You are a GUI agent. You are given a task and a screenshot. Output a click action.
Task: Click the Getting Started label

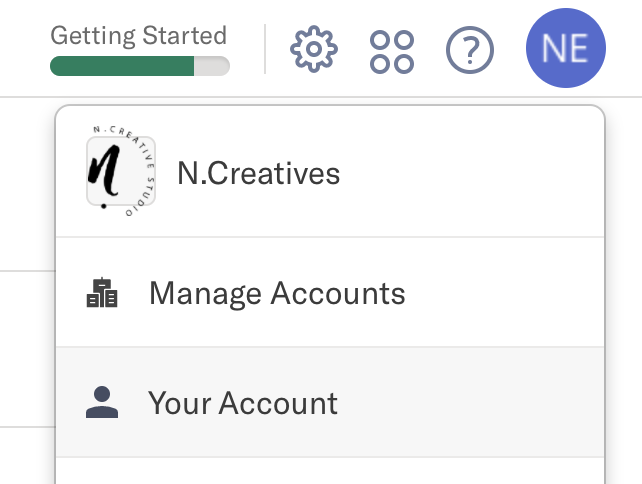pyautogui.click(x=138, y=36)
